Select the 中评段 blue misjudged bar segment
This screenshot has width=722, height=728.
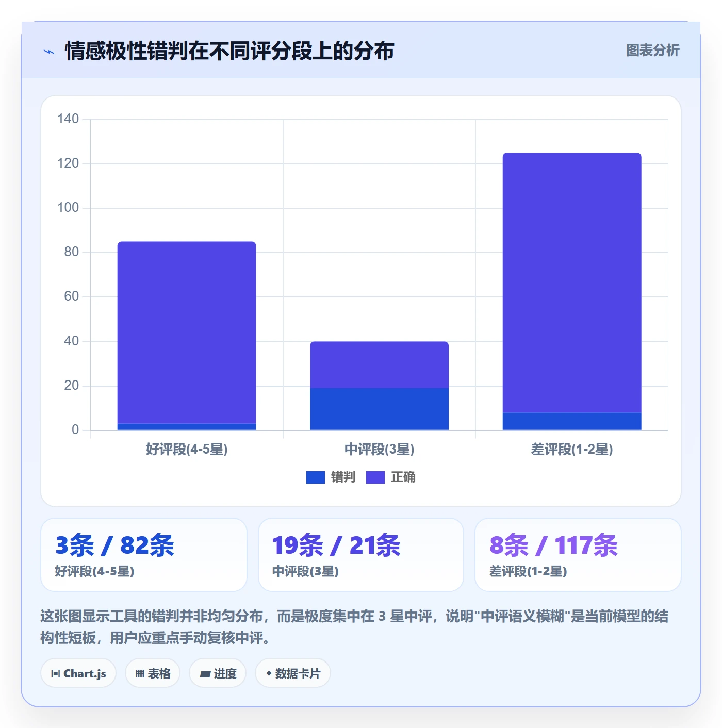click(x=379, y=409)
